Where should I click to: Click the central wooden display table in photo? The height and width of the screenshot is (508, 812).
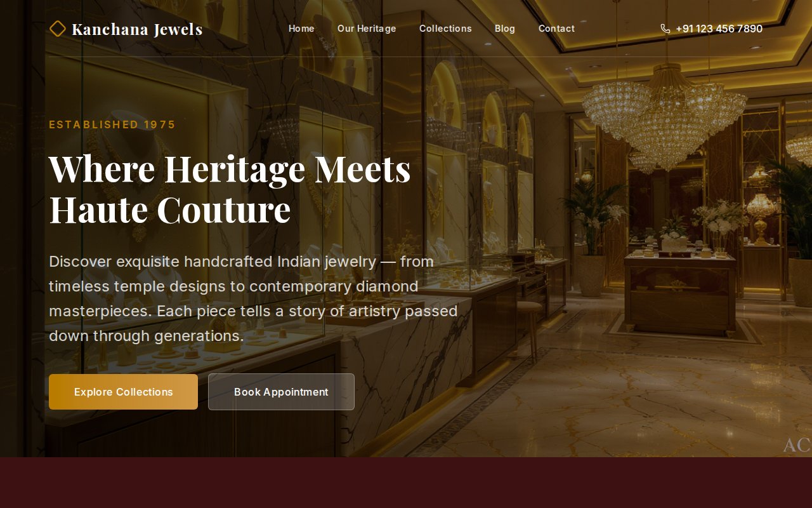coord(680,292)
